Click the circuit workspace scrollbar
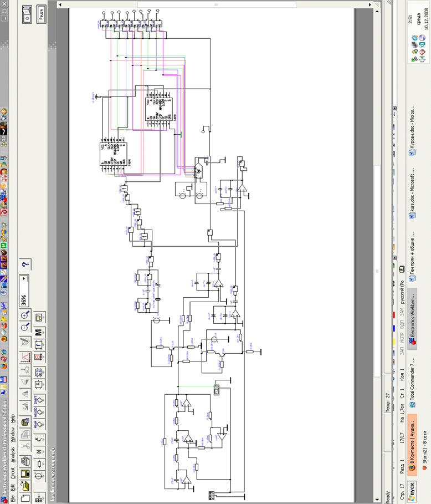Screen dimensions: 431x504 [378, 271]
